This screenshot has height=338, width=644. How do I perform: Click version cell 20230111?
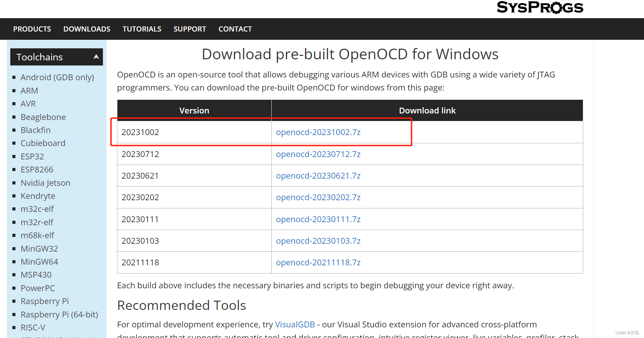(194, 219)
